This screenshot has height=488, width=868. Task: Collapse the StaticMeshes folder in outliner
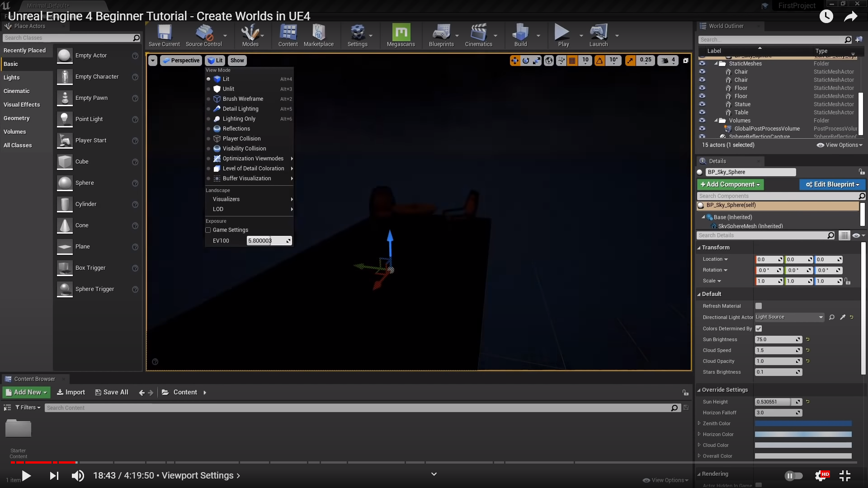click(x=716, y=64)
